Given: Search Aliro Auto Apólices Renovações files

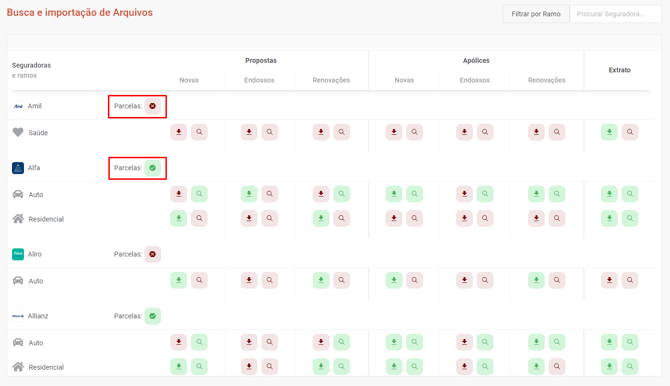Looking at the screenshot, I should pyautogui.click(x=557, y=280).
